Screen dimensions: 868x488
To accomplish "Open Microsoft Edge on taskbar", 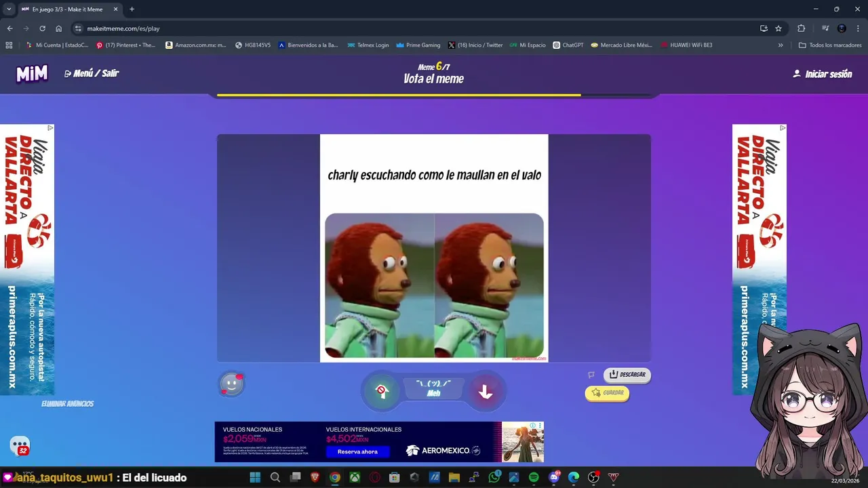I will pos(574,477).
